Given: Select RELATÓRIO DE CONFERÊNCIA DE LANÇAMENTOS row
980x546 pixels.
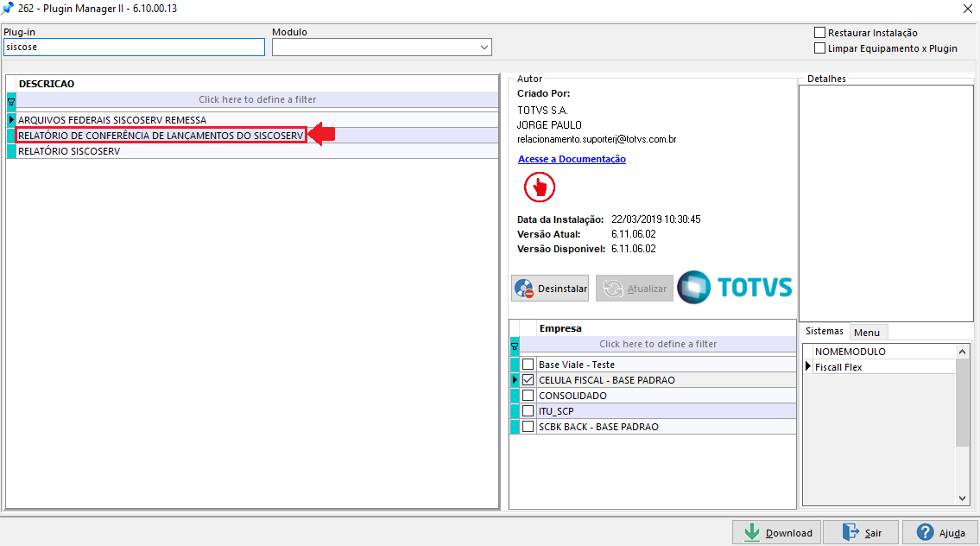Looking at the screenshot, I should (257, 136).
